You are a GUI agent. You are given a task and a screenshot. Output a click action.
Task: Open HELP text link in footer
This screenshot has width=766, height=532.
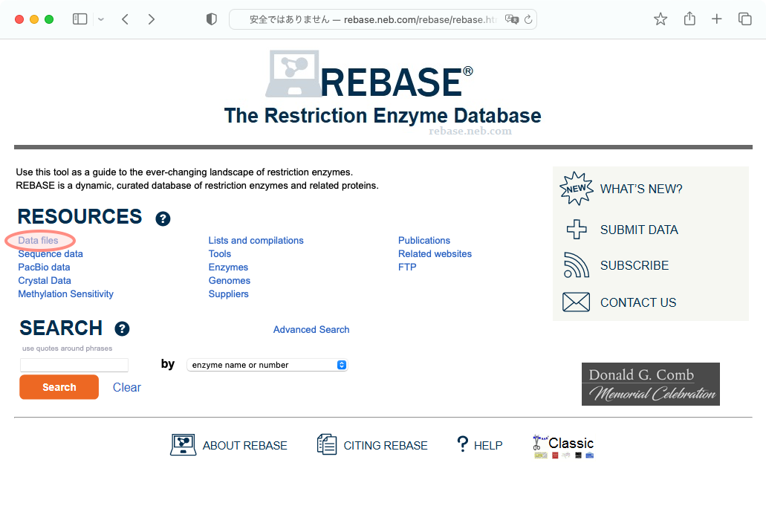(x=488, y=446)
